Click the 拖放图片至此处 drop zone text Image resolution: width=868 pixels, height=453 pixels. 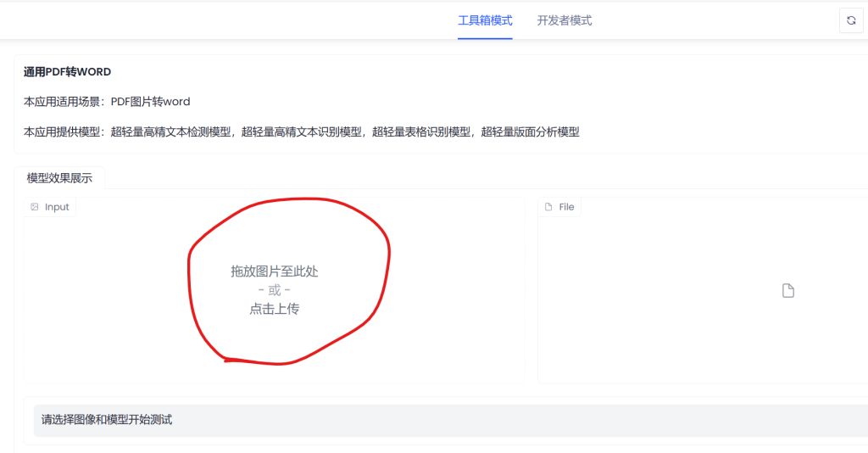274,271
